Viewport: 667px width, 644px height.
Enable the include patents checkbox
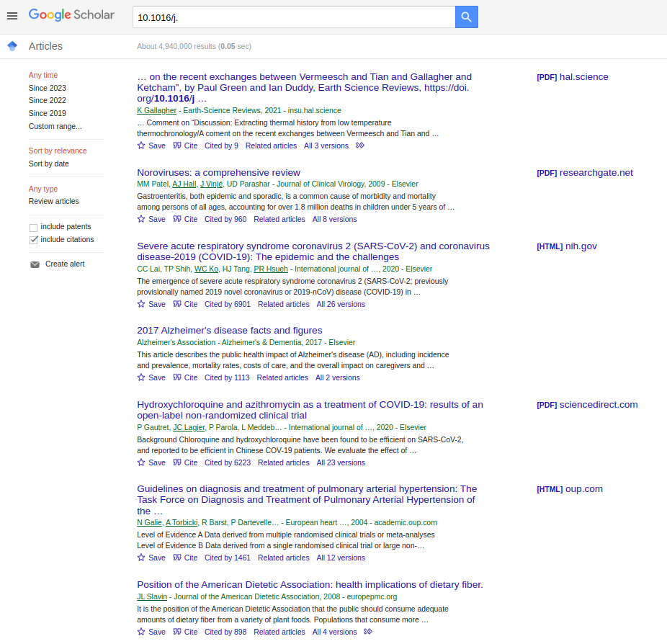click(33, 227)
